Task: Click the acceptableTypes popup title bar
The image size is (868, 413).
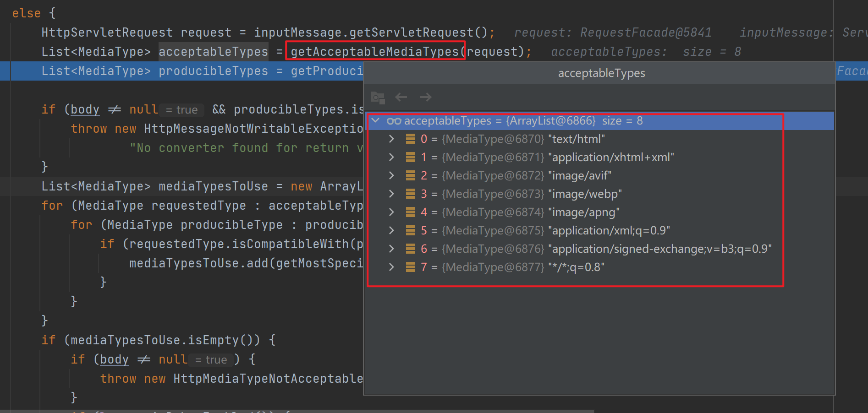Action: tap(601, 73)
